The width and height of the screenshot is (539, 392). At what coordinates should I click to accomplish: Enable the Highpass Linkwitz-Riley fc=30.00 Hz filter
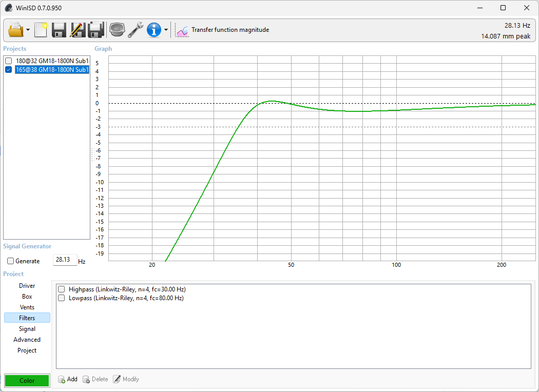62,289
